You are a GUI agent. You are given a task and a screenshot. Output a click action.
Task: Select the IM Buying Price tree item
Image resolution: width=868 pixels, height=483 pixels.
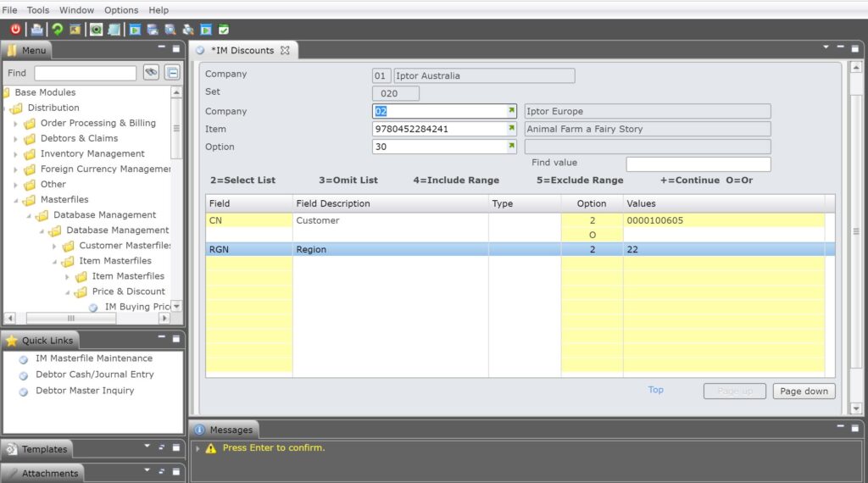tap(137, 307)
